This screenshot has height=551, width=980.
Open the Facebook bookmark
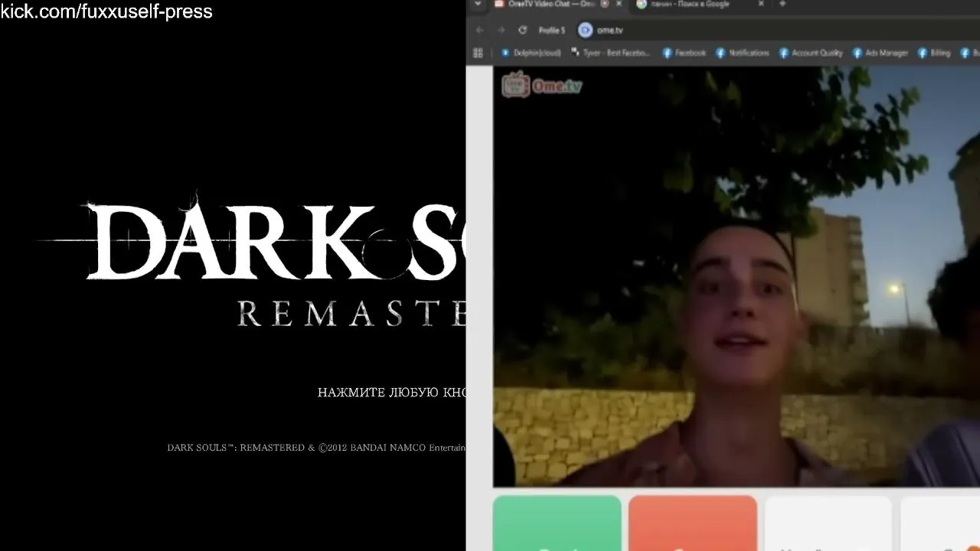point(684,53)
